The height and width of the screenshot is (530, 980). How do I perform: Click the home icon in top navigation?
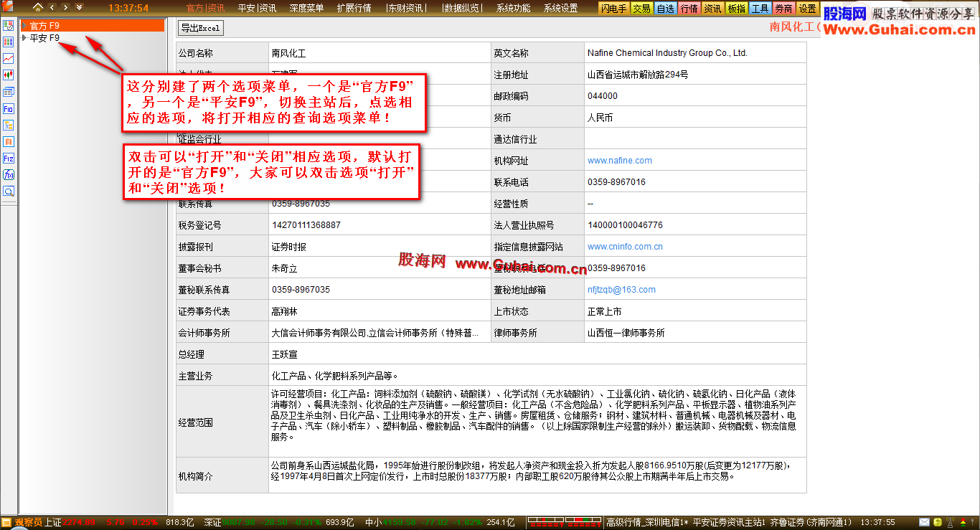[38, 8]
